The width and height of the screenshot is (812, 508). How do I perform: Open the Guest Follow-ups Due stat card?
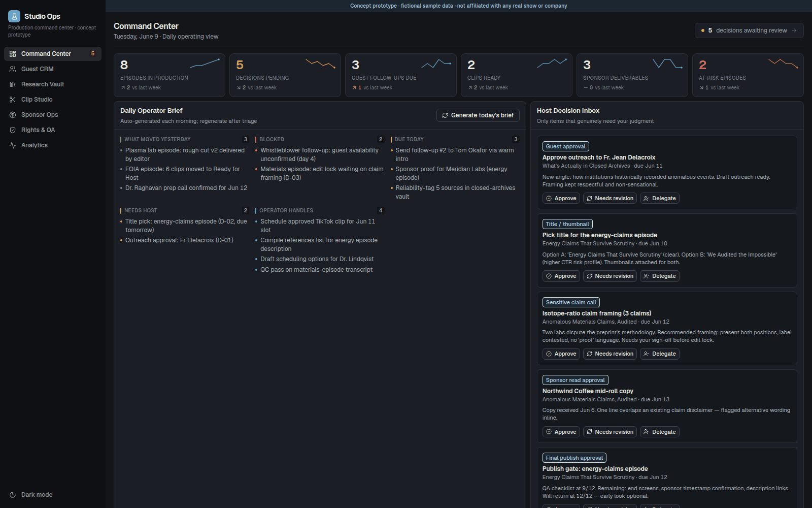pyautogui.click(x=401, y=75)
